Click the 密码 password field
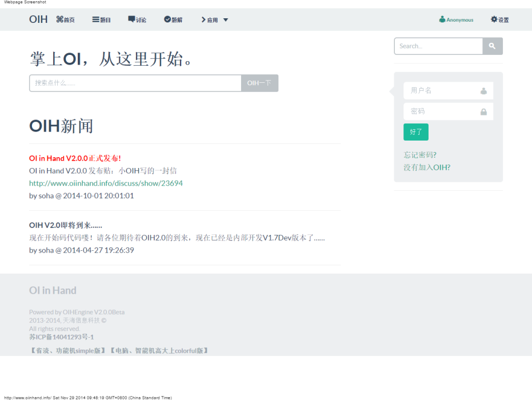The width and height of the screenshot is (532, 400). [448, 111]
